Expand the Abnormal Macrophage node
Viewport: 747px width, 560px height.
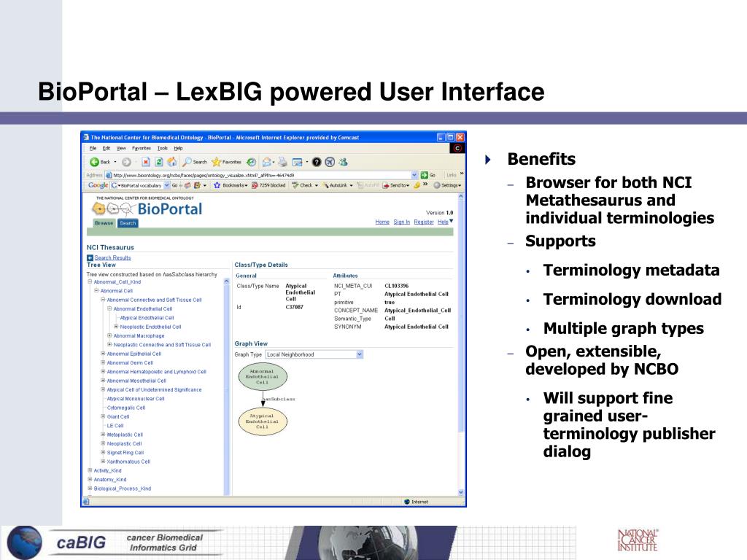(x=109, y=335)
